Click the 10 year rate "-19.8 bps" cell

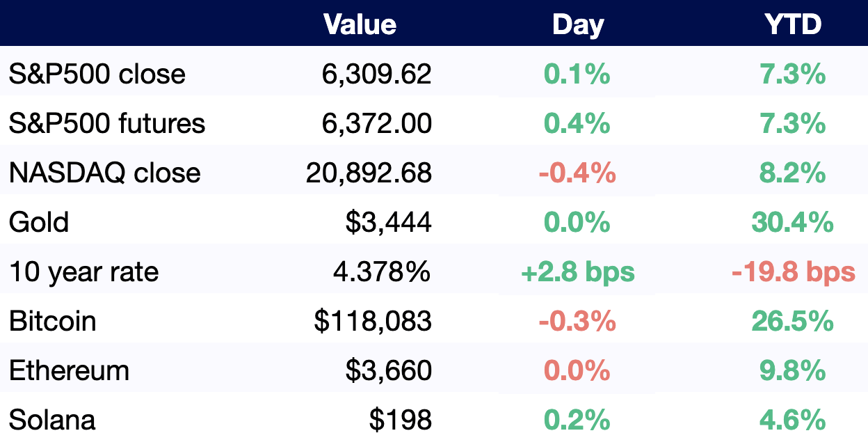pos(794,272)
